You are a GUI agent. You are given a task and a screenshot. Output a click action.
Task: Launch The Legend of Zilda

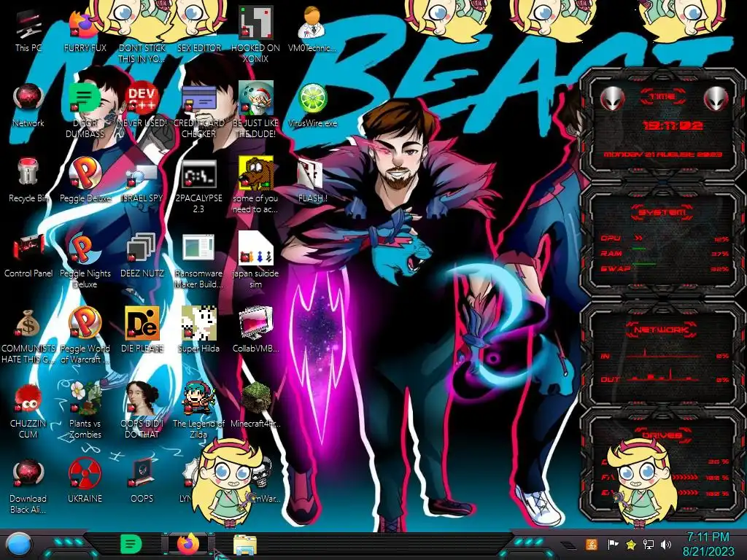point(198,410)
